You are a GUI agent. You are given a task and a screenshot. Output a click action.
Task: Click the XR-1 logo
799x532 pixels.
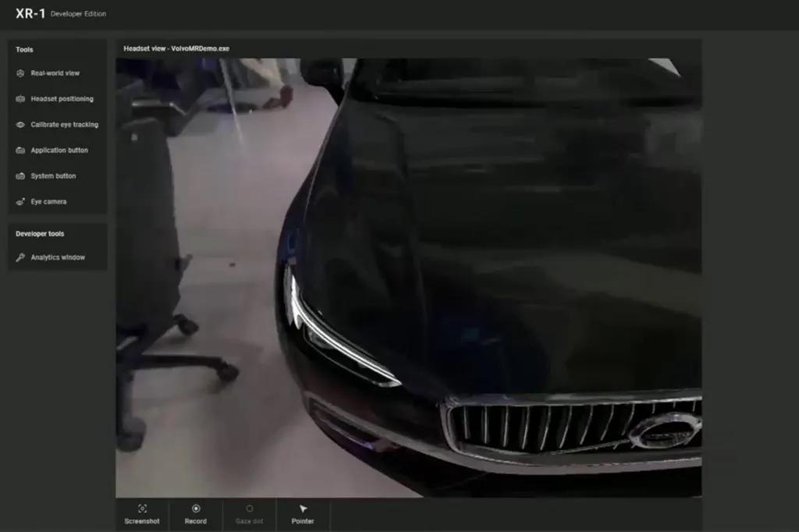(30, 14)
